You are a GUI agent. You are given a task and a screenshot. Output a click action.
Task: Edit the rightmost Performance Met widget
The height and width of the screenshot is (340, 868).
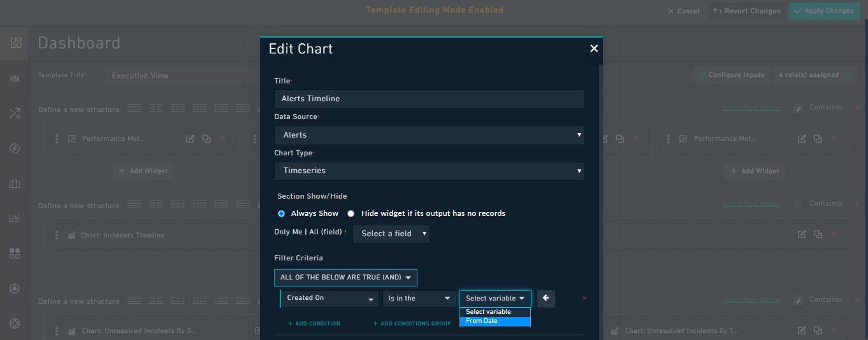[x=802, y=139]
